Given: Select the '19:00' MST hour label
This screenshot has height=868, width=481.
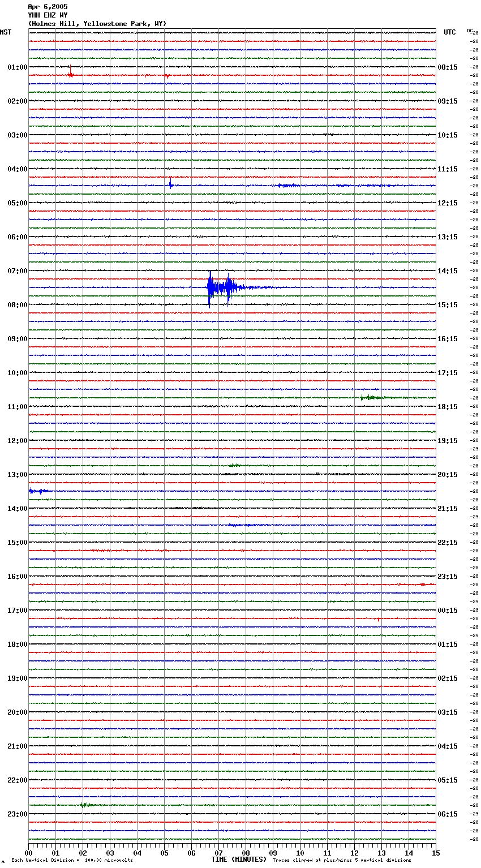Looking at the screenshot, I should pyautogui.click(x=18, y=678).
